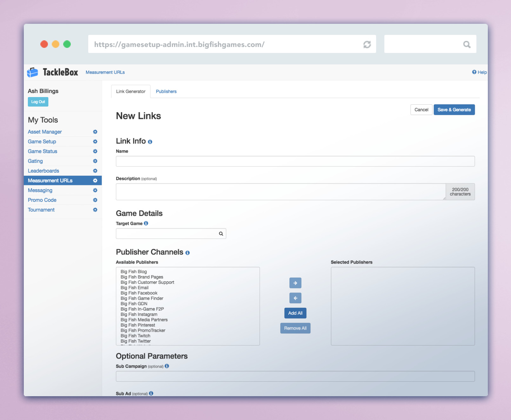
Task: Click the Selected Publishers list box
Action: point(403,306)
